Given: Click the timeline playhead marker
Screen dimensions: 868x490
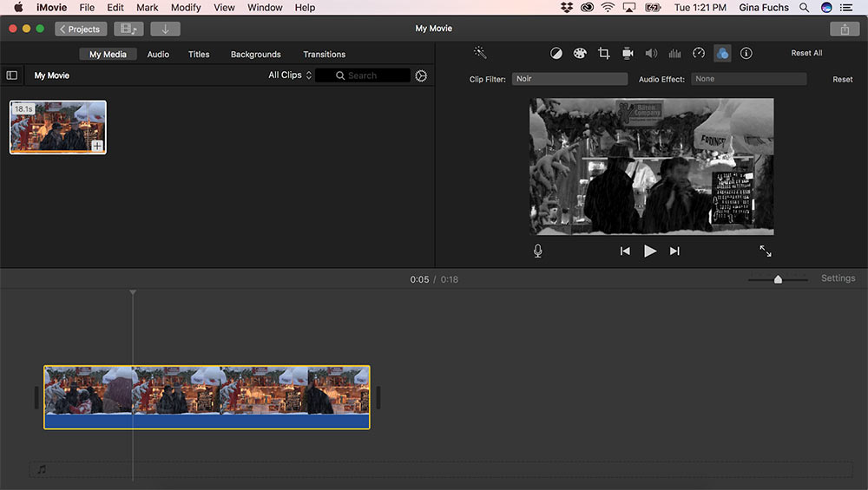Looking at the screenshot, I should tap(133, 292).
